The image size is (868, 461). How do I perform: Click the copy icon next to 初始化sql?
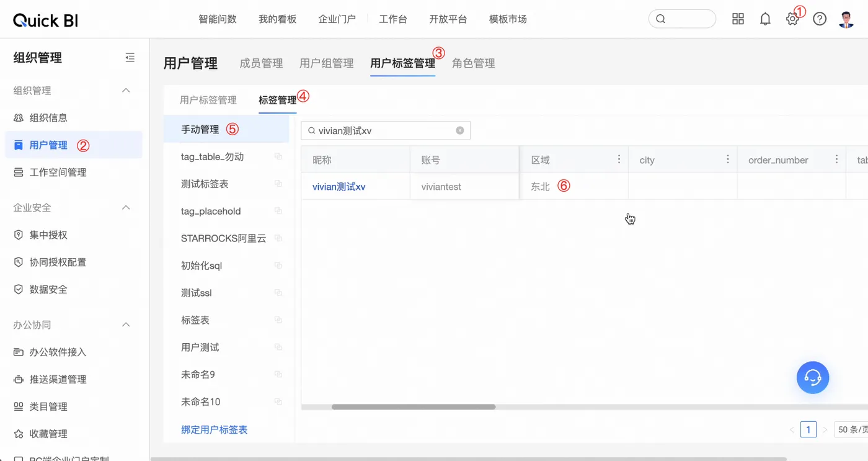tap(278, 266)
